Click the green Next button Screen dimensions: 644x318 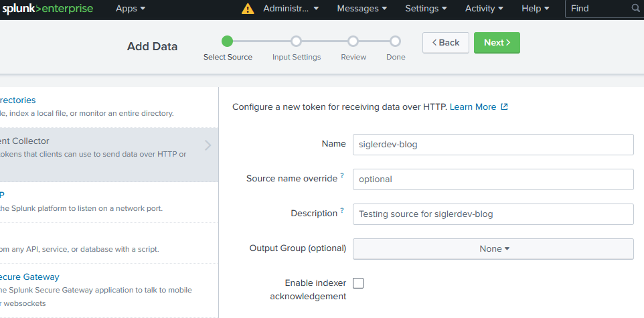click(x=497, y=43)
